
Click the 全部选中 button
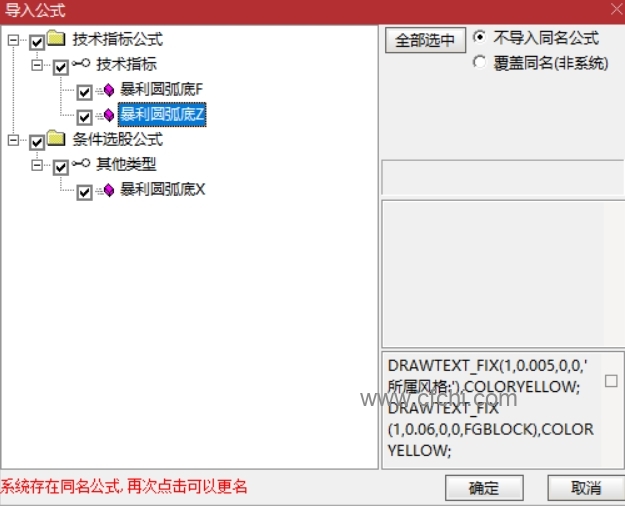[425, 40]
